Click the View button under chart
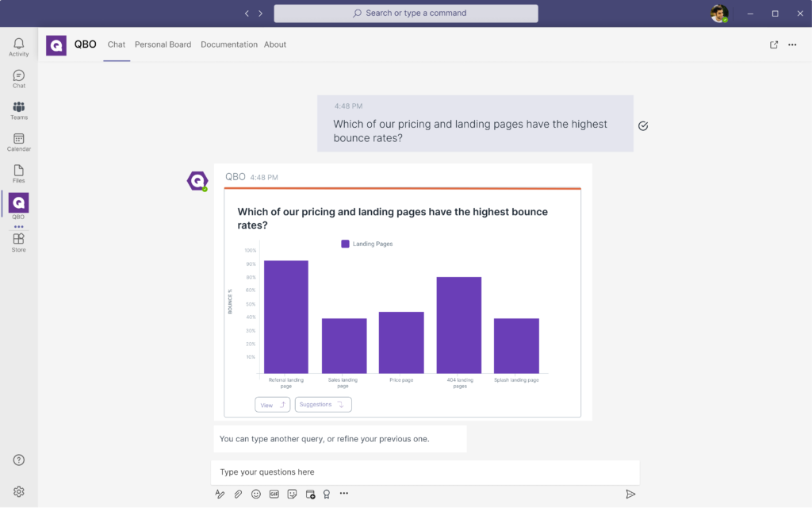The image size is (812, 508). pyautogui.click(x=272, y=405)
